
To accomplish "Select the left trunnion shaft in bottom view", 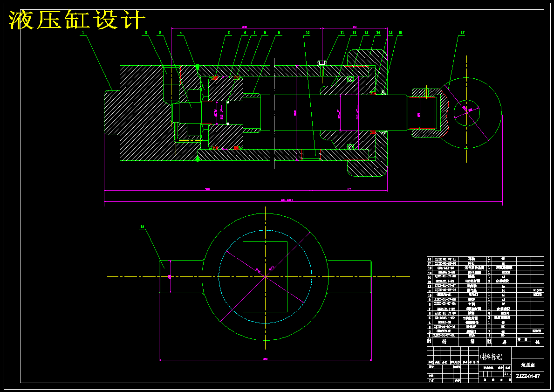I will pyautogui.click(x=181, y=277).
